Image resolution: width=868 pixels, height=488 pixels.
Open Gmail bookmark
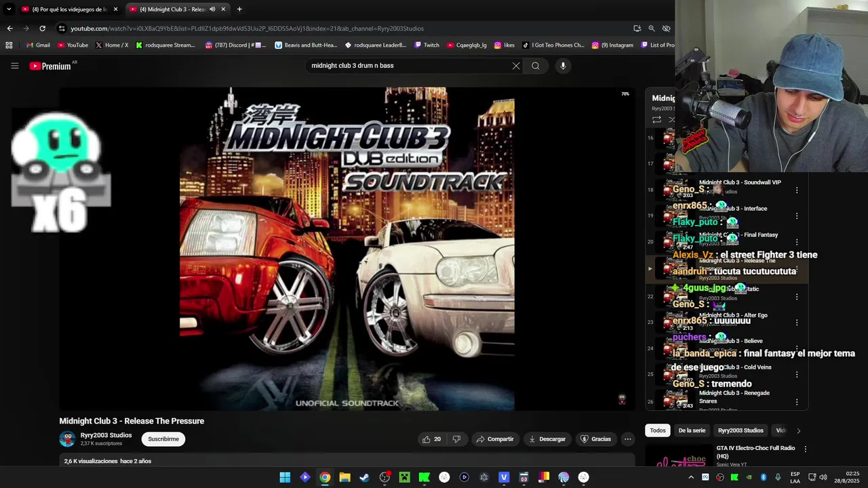tap(38, 45)
